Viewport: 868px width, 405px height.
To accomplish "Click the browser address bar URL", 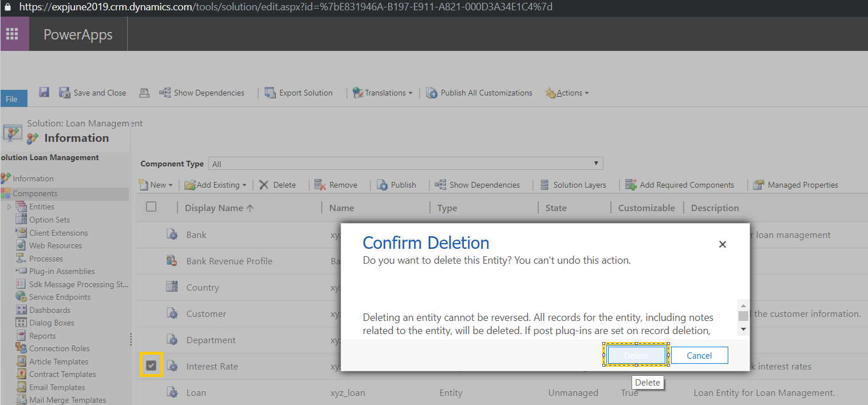I will point(286,7).
